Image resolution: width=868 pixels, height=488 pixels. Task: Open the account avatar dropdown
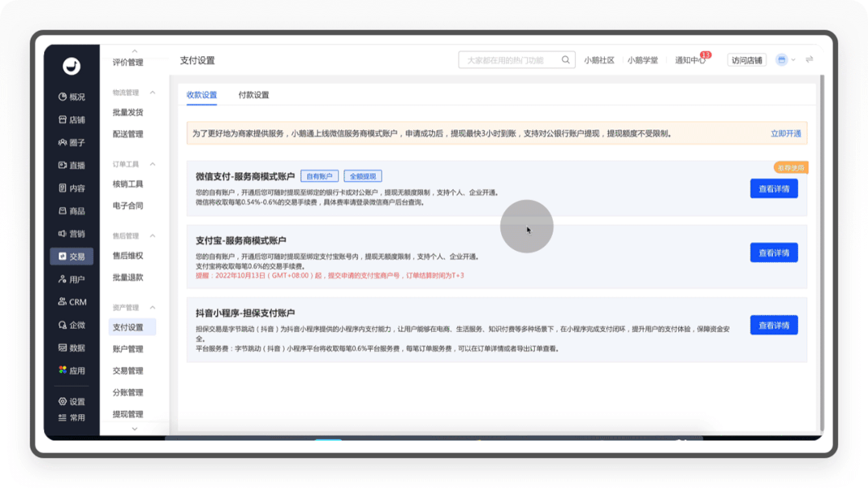[785, 59]
